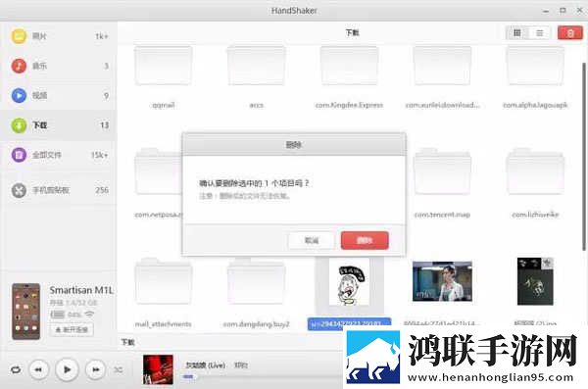Select the green Downloads sidebar item
This screenshot has width=588, height=389.
coord(58,125)
